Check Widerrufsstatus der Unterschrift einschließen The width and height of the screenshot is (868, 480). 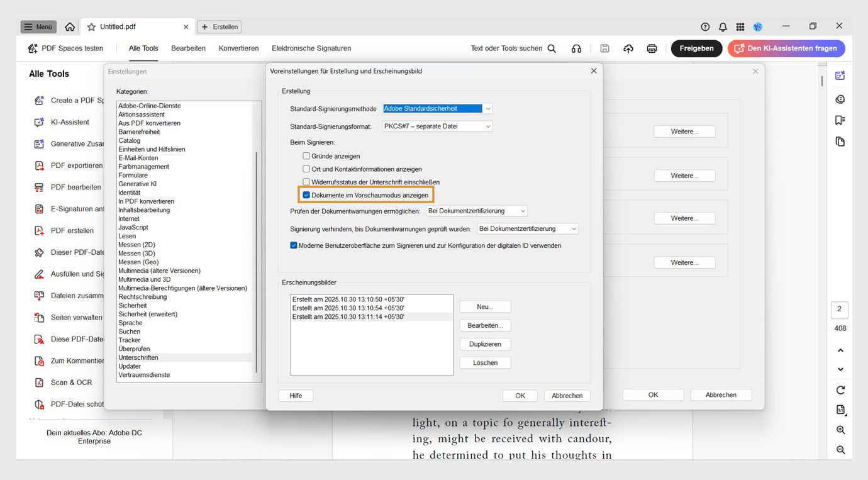coord(306,182)
